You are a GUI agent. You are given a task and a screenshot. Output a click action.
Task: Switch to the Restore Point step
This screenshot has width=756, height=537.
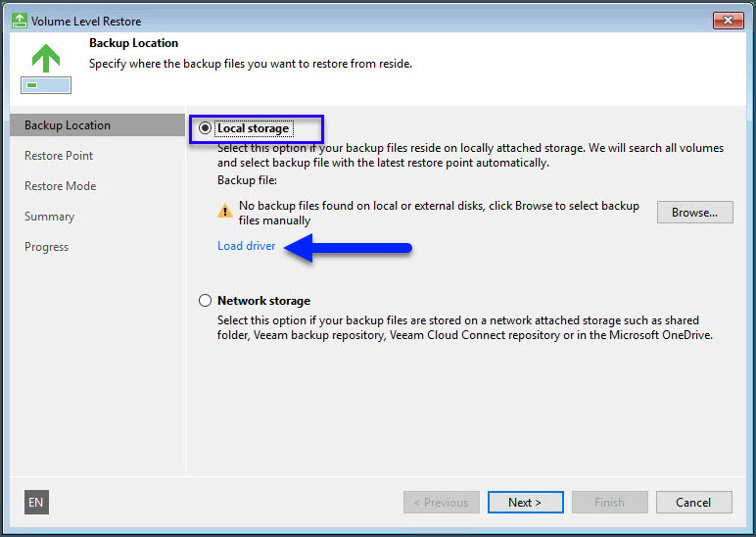[x=59, y=156]
